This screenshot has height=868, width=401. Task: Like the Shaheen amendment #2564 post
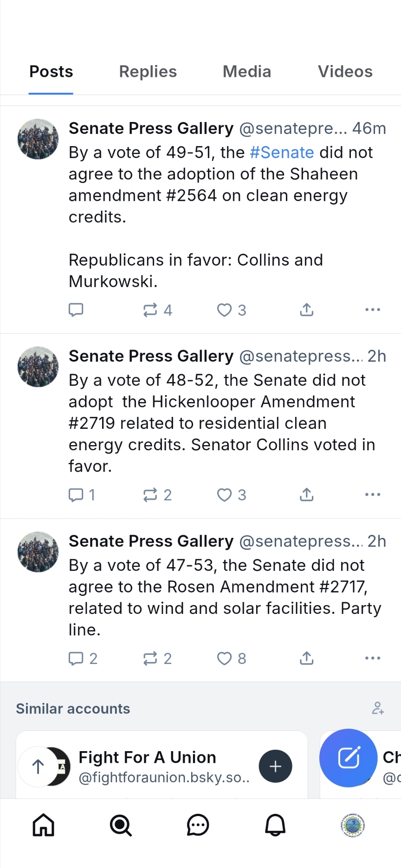click(x=225, y=310)
